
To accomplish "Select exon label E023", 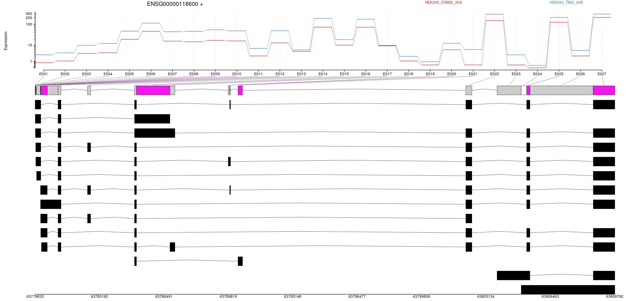I will (x=516, y=74).
